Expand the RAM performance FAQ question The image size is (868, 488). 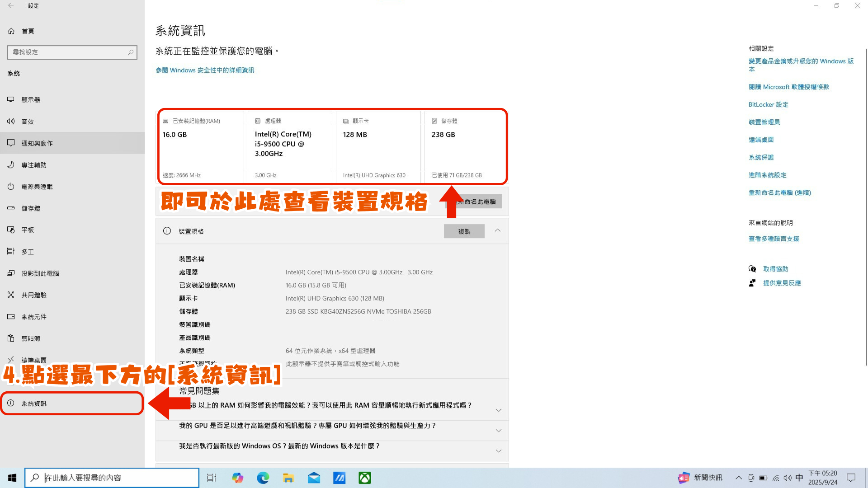click(x=498, y=410)
